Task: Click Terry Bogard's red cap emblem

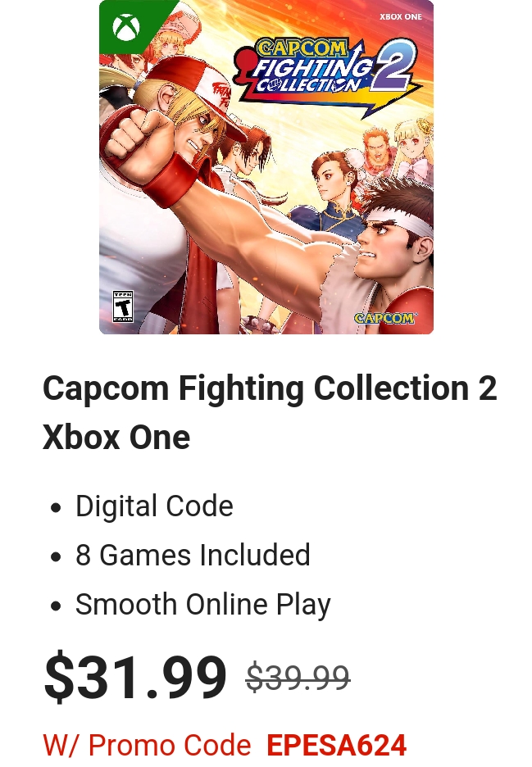Action: coord(217,95)
